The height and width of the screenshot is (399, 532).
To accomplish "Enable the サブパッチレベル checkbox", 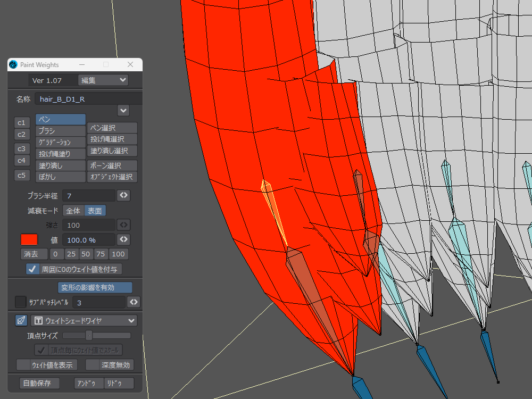I will pos(21,302).
